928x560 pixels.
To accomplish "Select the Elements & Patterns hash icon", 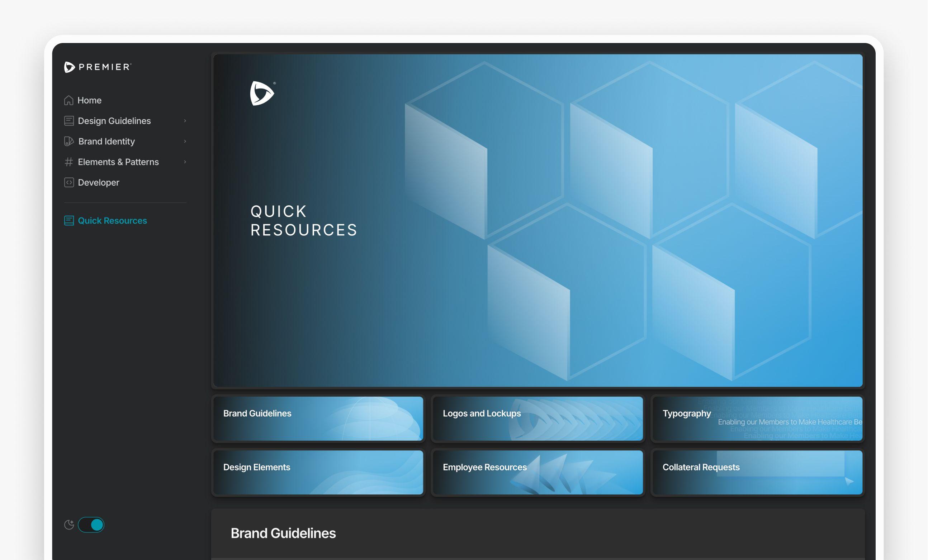I will [x=69, y=162].
